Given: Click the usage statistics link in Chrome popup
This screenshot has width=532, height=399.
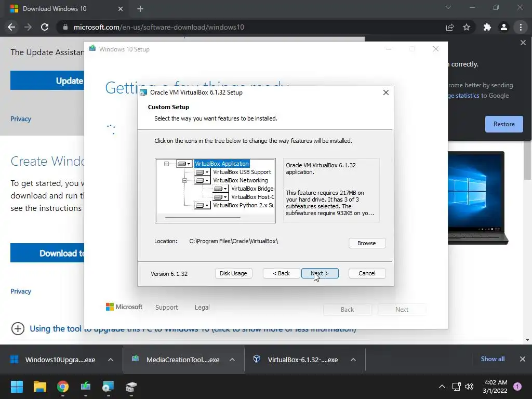Looking at the screenshot, I should [463, 96].
